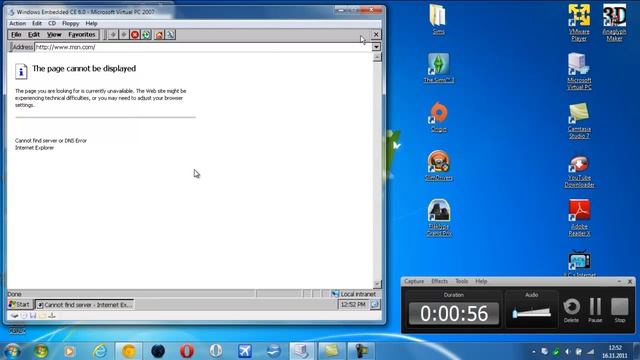The width and height of the screenshot is (640, 360).
Task: Select the Origin desktop shortcut
Action: pyautogui.click(x=439, y=117)
